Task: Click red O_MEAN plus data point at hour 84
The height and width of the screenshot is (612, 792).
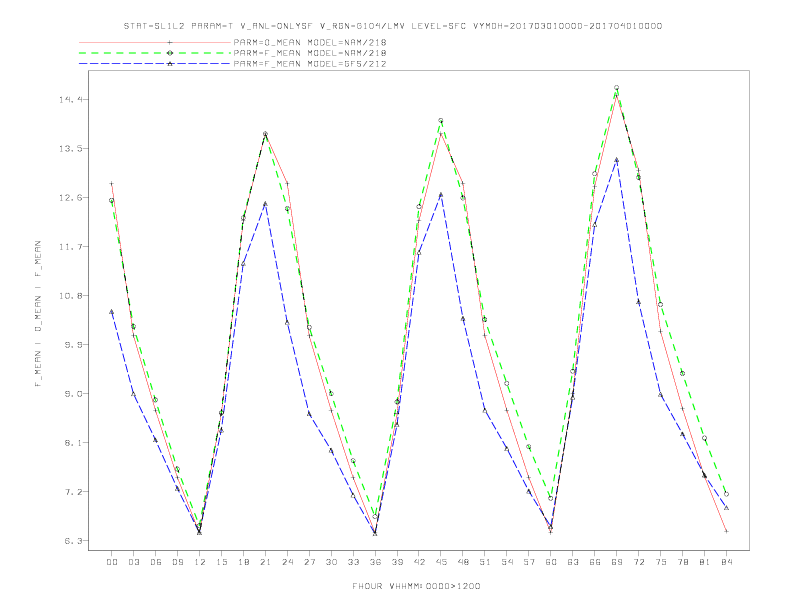Action: [726, 531]
